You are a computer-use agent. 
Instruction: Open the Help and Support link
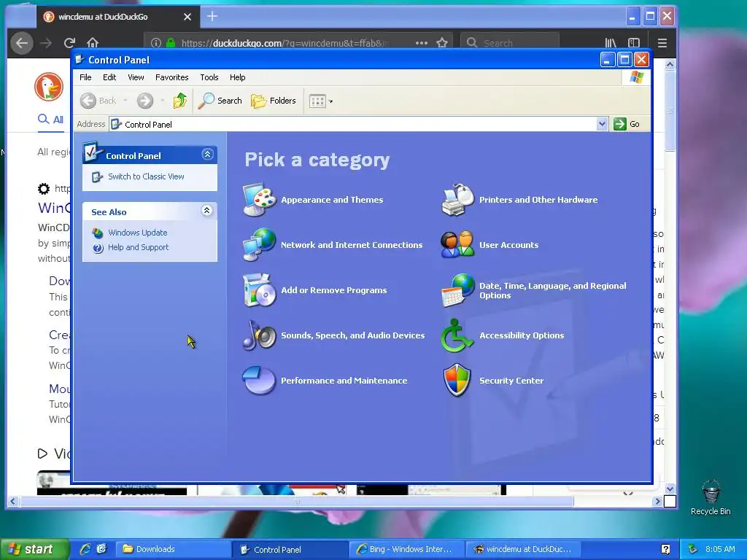coord(138,247)
